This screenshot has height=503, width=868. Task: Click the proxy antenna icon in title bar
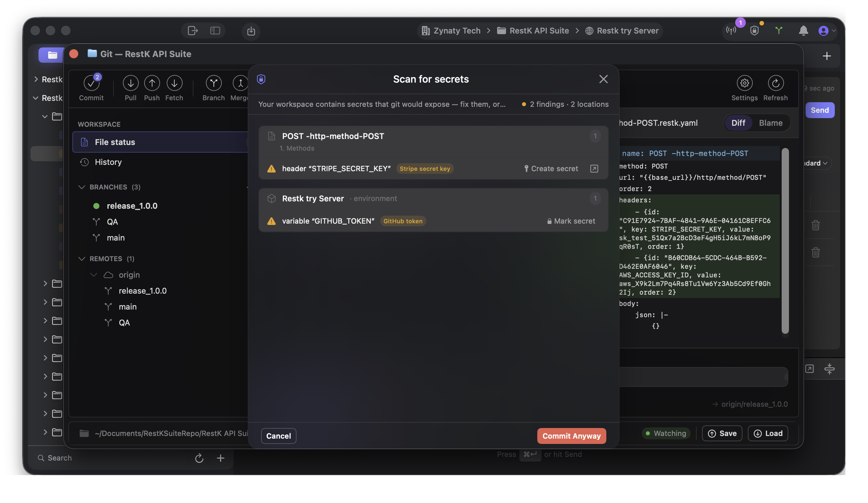tap(731, 31)
